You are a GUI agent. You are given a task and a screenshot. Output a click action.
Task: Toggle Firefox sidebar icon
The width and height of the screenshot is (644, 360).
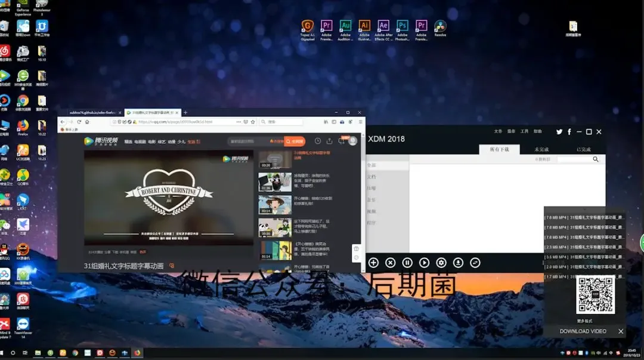click(334, 122)
